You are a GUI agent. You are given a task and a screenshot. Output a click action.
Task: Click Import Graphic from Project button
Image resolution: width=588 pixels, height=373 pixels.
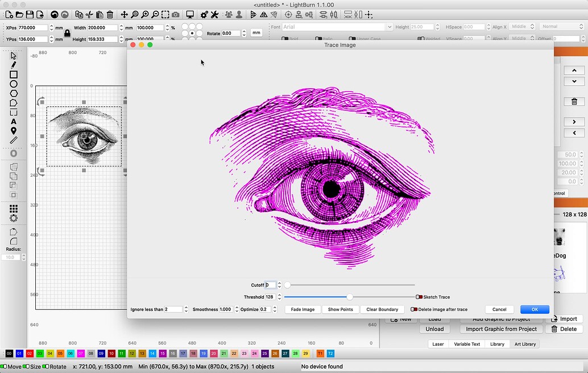[x=501, y=329]
